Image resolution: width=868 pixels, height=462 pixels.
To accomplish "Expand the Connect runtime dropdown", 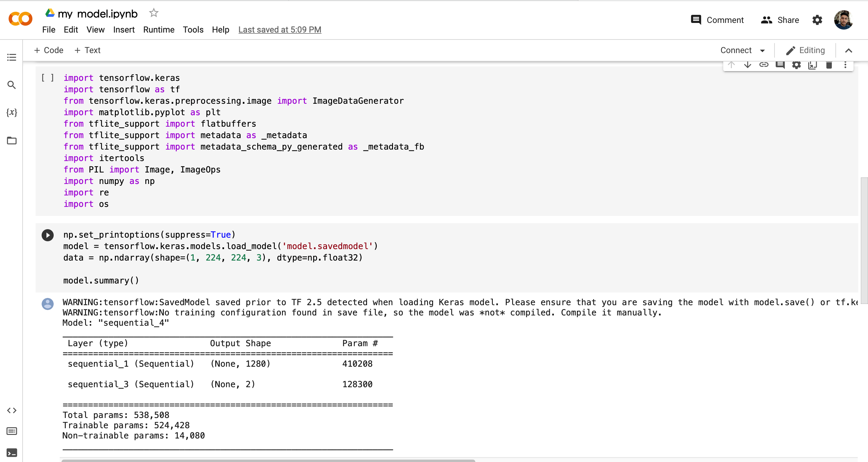I will point(742,50).
